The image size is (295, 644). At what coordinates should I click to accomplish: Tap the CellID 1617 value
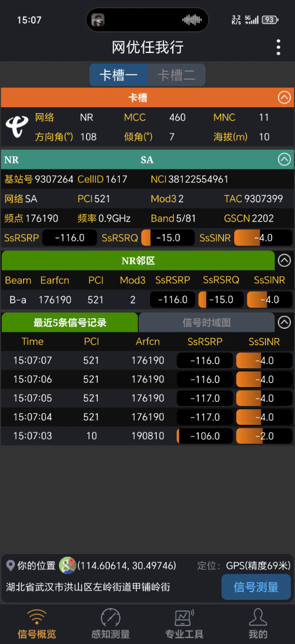click(x=116, y=179)
